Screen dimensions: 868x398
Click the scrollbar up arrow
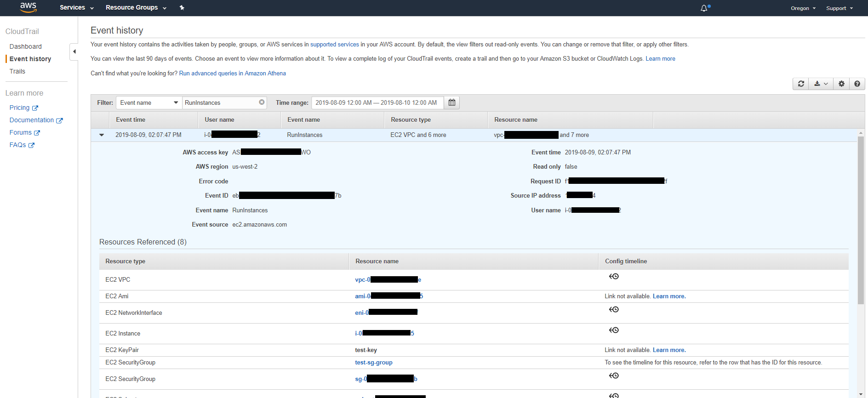coord(861,133)
